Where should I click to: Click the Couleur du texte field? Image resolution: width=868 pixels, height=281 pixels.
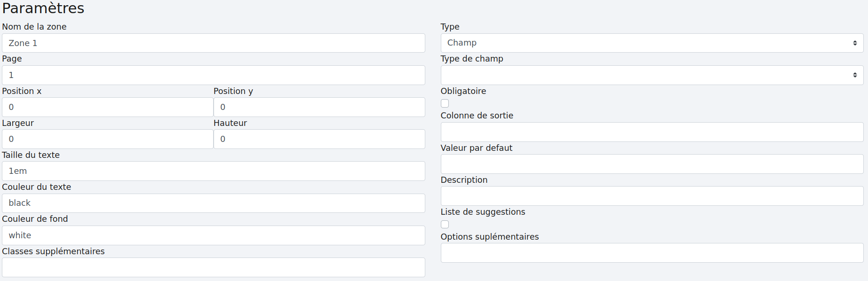click(213, 203)
